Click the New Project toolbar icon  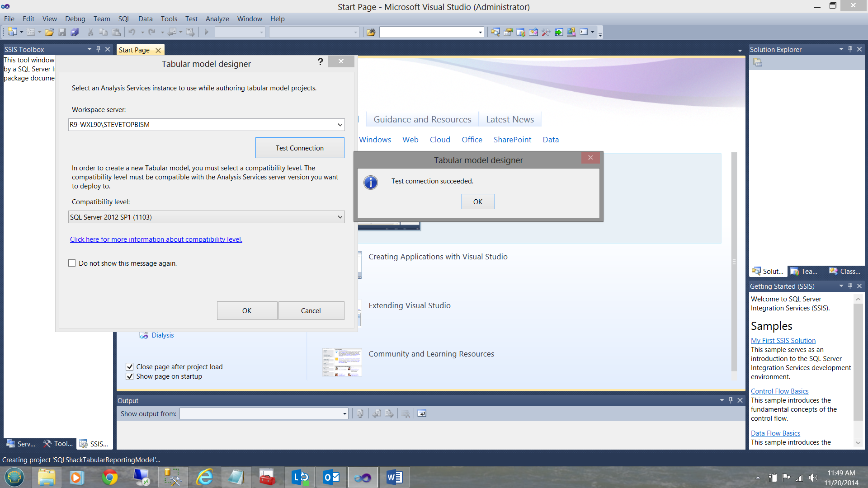[x=13, y=32]
